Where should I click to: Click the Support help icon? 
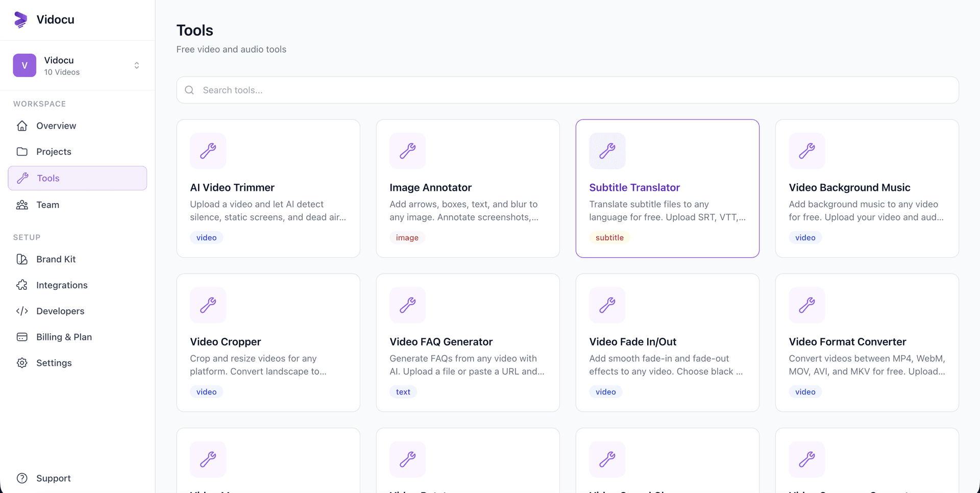click(x=22, y=478)
